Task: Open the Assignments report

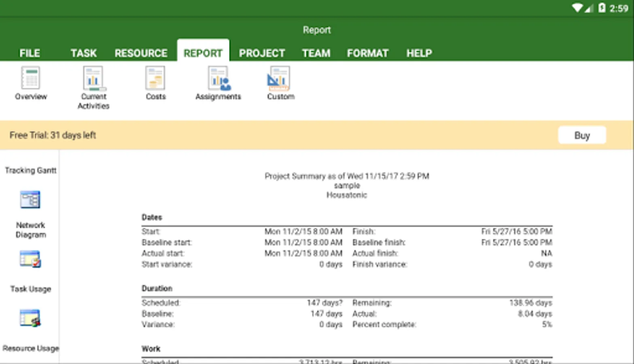Action: coord(218,83)
